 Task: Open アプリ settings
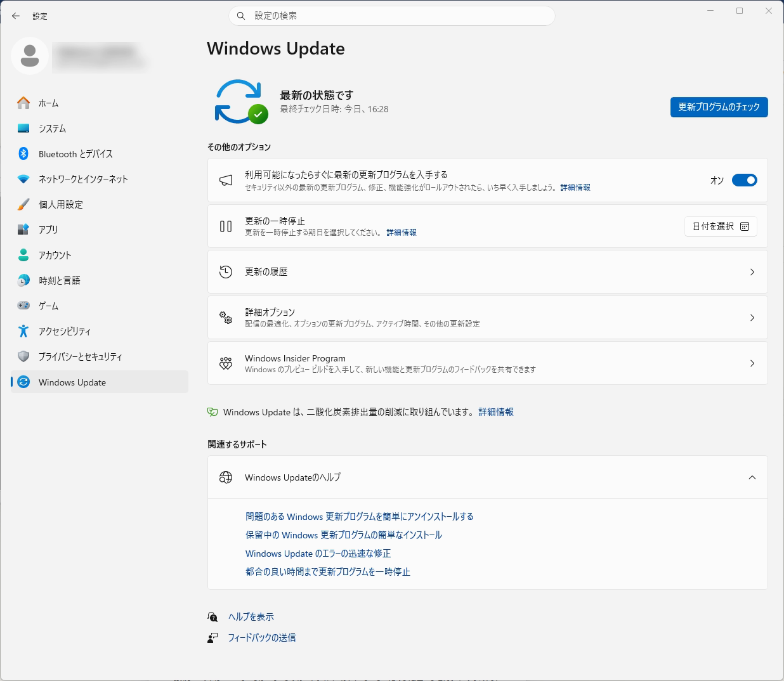pos(100,230)
